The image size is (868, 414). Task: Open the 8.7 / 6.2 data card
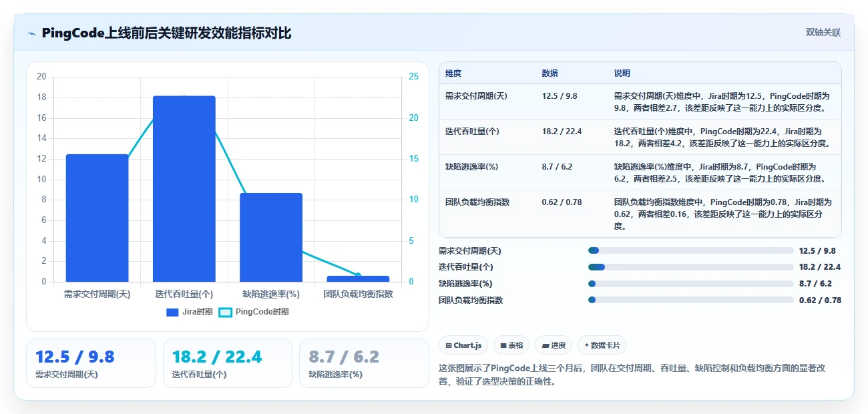point(364,363)
